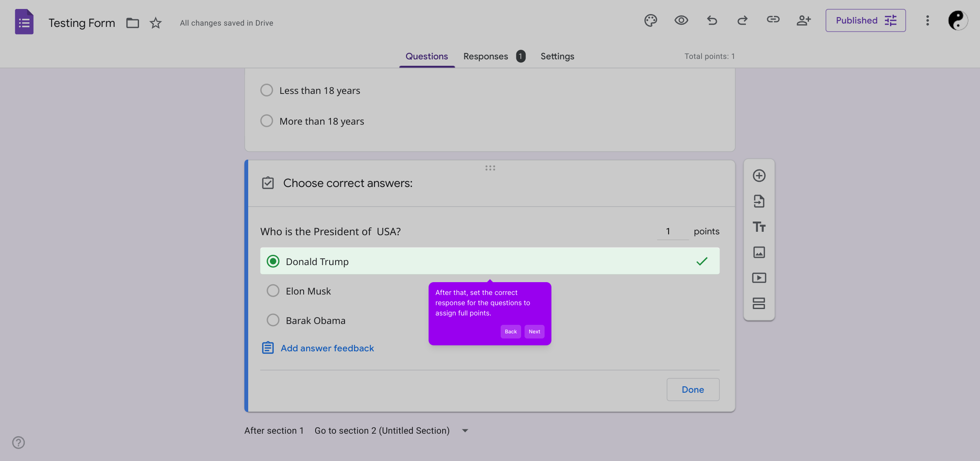Open the Settings tab

tap(557, 56)
